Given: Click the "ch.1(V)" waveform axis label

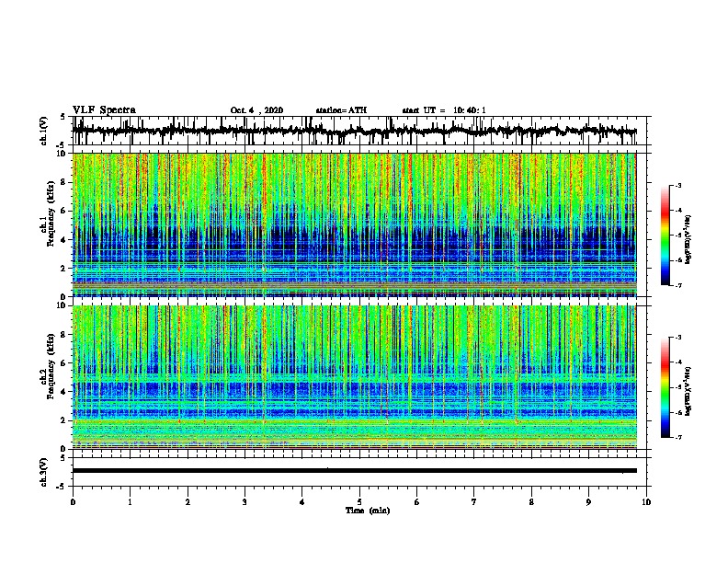Looking at the screenshot, I should 44,131.
